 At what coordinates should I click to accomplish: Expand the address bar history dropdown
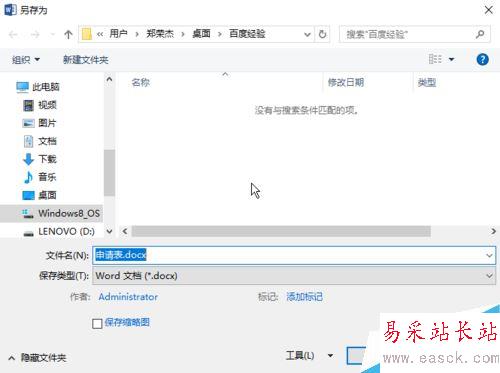307,34
